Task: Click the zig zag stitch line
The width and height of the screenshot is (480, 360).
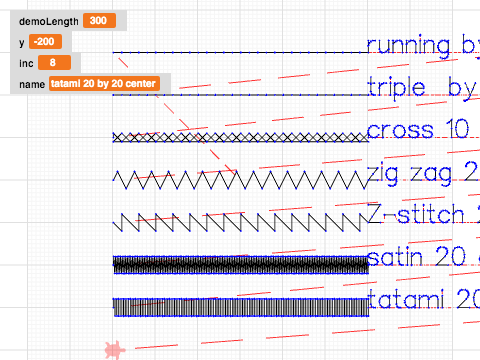Action: [x=241, y=180]
